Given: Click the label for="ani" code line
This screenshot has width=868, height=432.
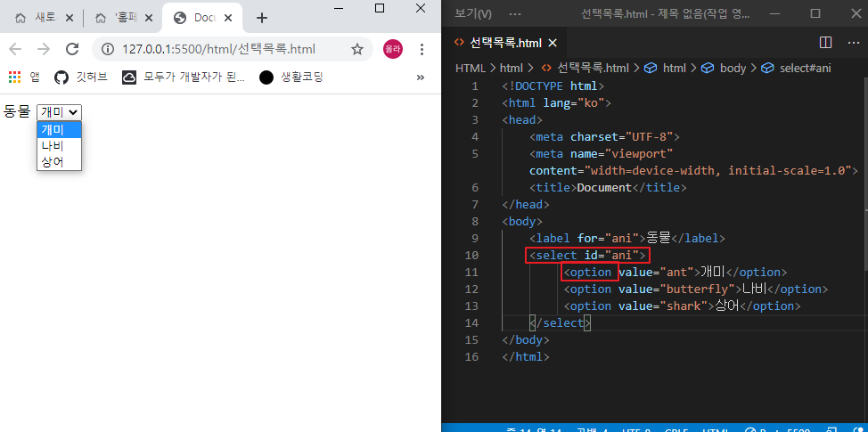Looking at the screenshot, I should click(627, 239).
